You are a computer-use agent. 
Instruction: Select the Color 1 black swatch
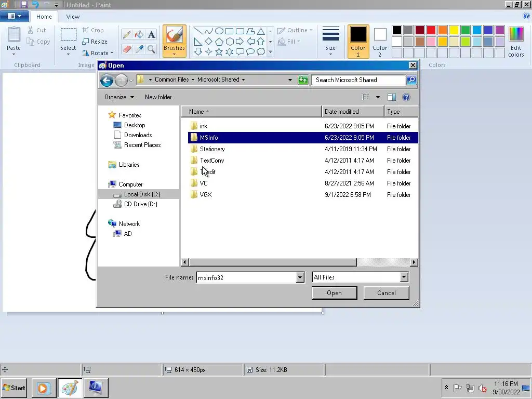pyautogui.click(x=358, y=41)
